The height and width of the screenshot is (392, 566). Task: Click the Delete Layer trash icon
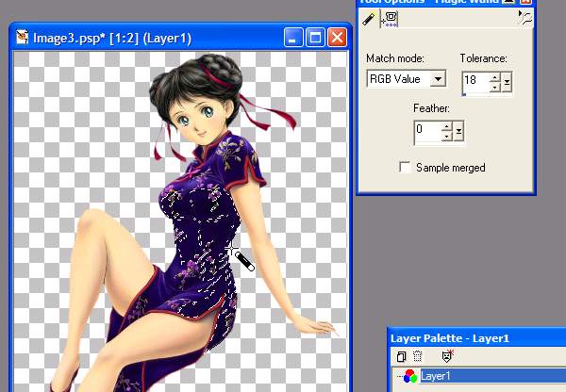418,356
